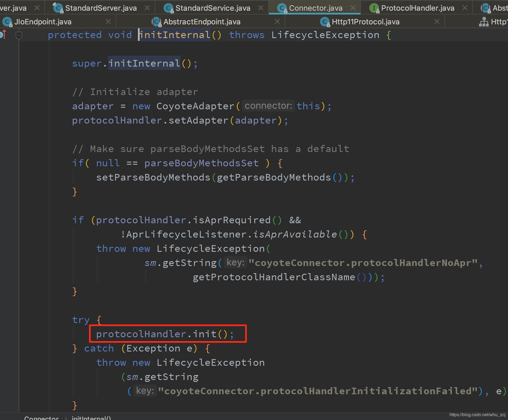Click getProtocolHandlerClassName() call
This screenshot has height=420, width=508.
tap(280, 277)
